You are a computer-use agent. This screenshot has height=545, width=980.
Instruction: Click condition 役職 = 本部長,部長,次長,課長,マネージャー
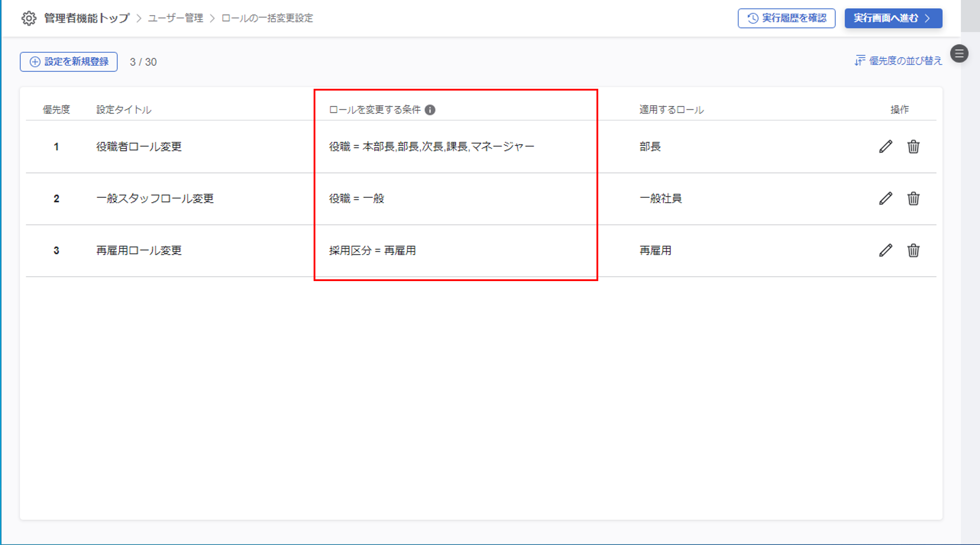tap(432, 147)
